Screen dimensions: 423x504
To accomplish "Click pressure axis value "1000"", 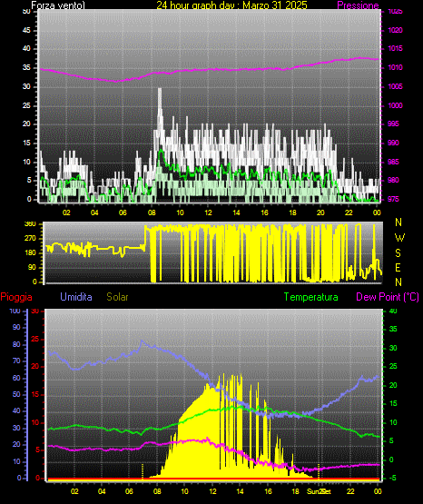I will 395,105.
